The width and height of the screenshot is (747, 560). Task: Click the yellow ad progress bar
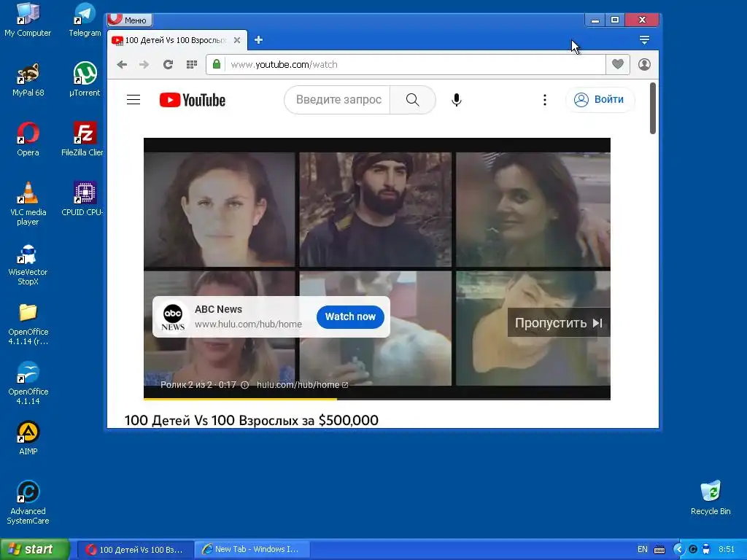click(x=240, y=399)
